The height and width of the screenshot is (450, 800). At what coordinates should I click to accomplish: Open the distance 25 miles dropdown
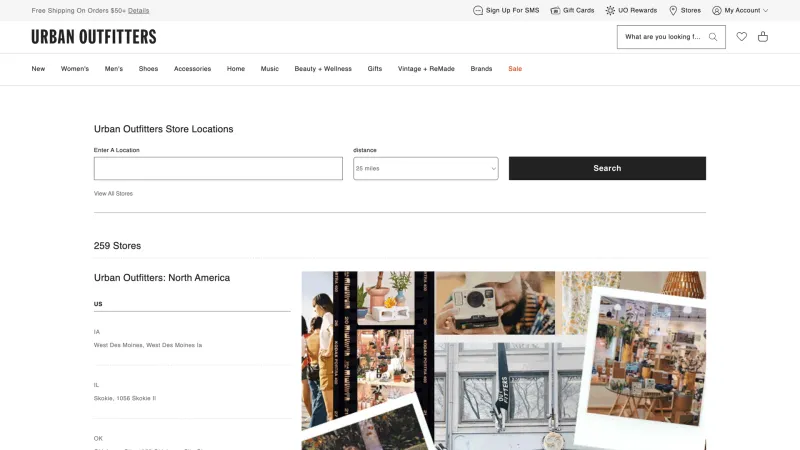coord(426,168)
